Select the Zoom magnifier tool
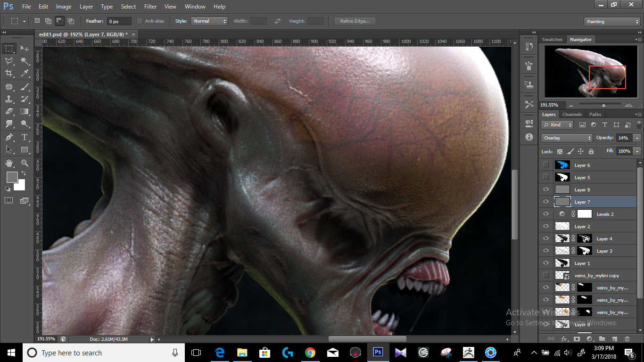This screenshot has width=644, height=362. (25, 163)
